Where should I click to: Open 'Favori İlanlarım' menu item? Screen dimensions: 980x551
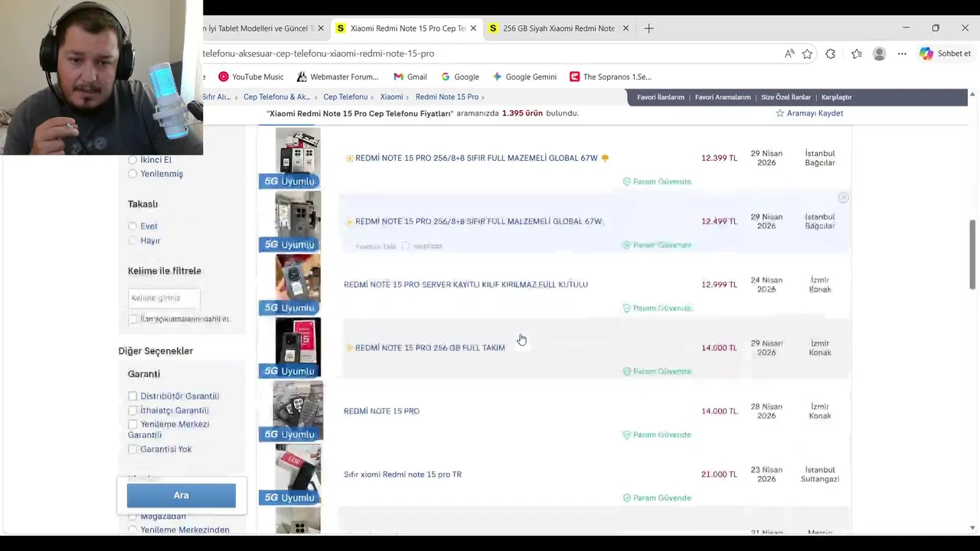661,97
